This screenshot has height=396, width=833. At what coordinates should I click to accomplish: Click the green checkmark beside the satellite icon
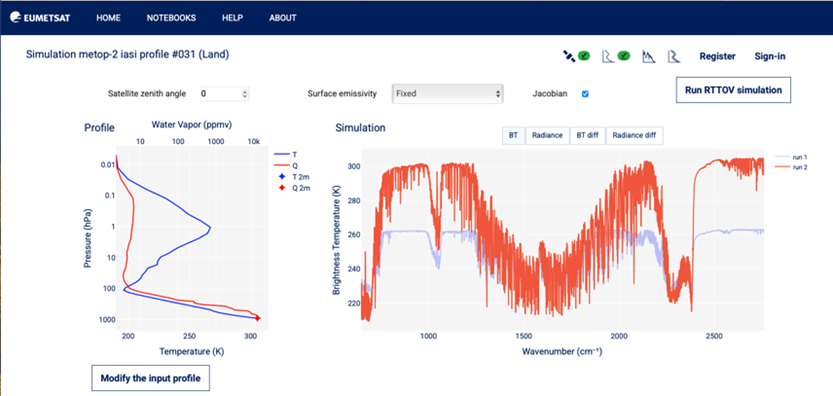tap(584, 55)
